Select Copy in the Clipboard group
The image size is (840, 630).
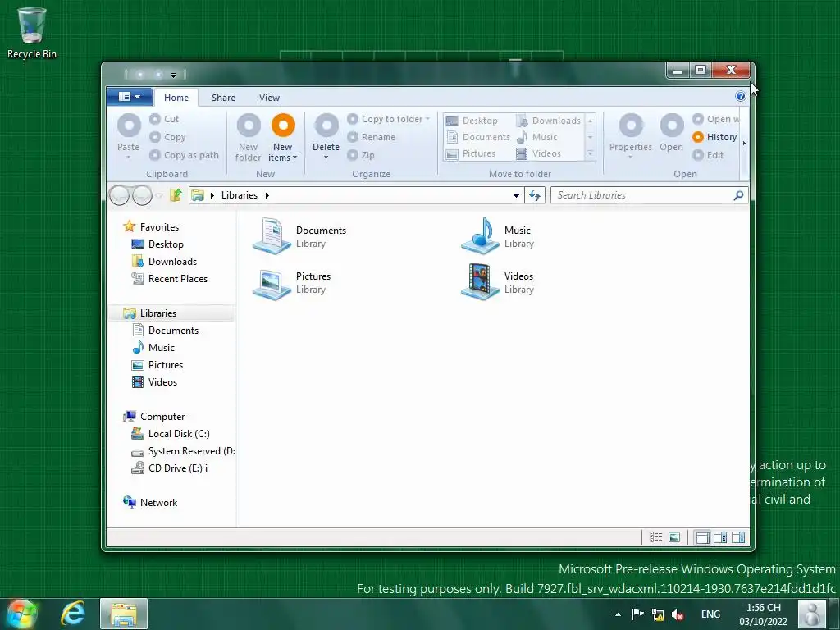[x=167, y=137]
